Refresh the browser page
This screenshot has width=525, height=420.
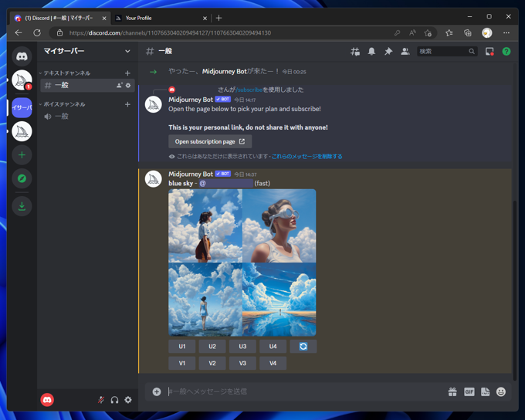(37, 33)
